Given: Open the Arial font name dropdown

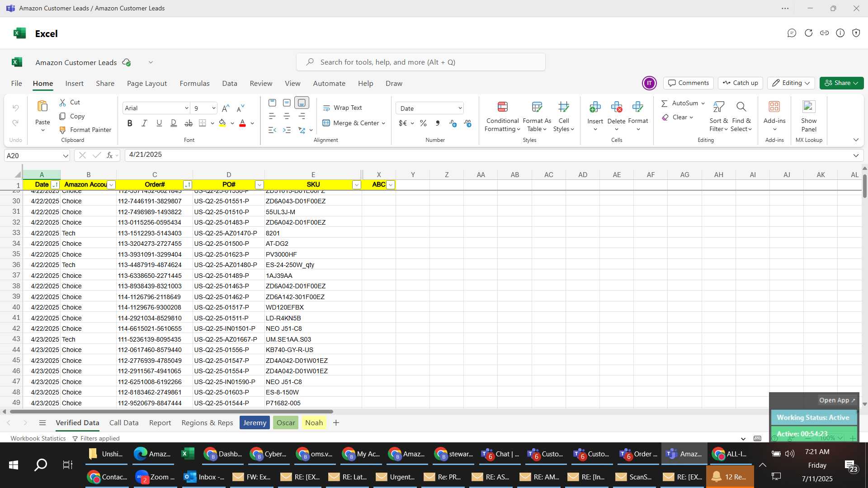Looking at the screenshot, I should tap(186, 108).
